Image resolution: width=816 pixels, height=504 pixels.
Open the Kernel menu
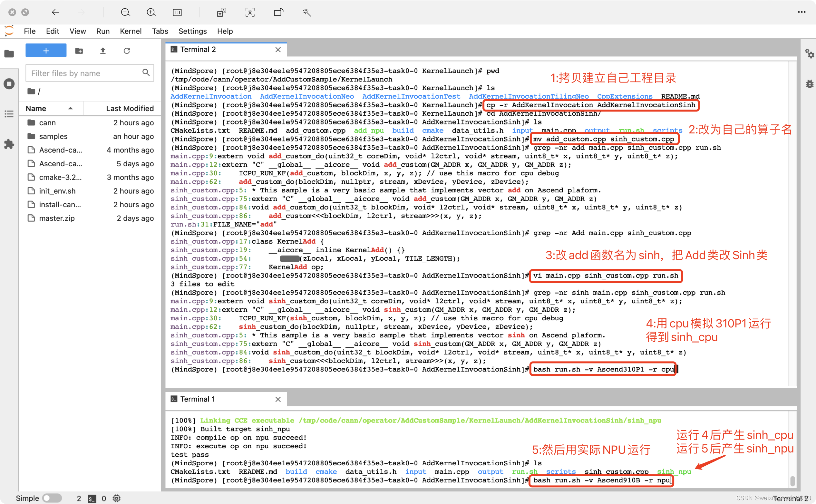click(130, 31)
